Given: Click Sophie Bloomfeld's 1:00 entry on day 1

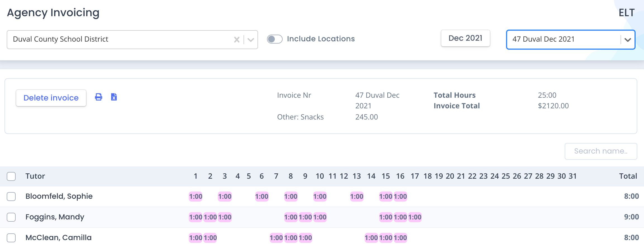Looking at the screenshot, I should click(x=196, y=197).
